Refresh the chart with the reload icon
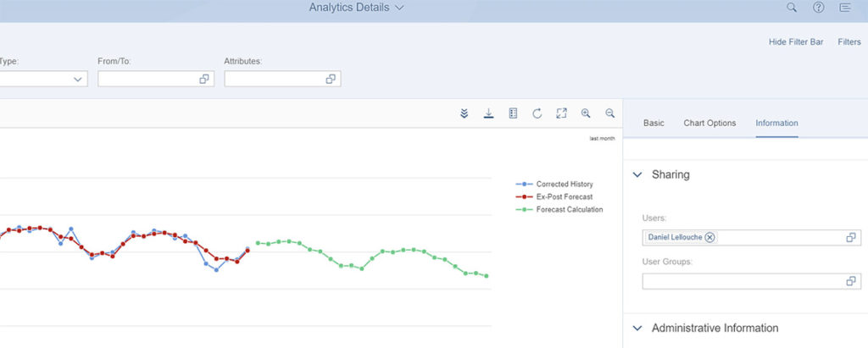Viewport: 868px width, 348px height. 537,113
